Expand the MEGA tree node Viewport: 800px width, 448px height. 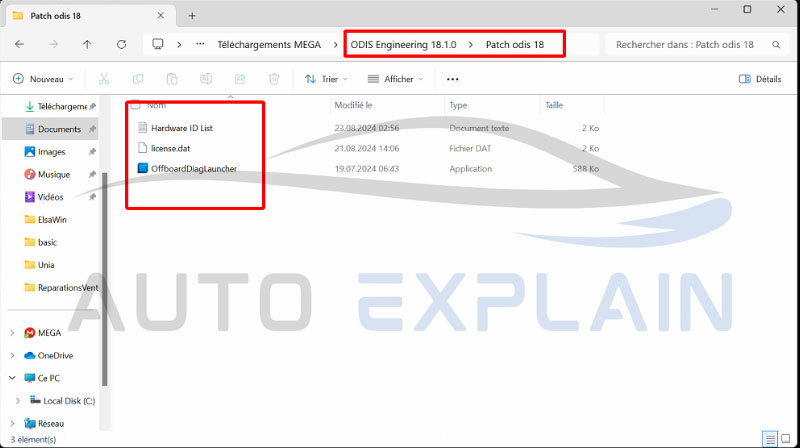point(12,333)
